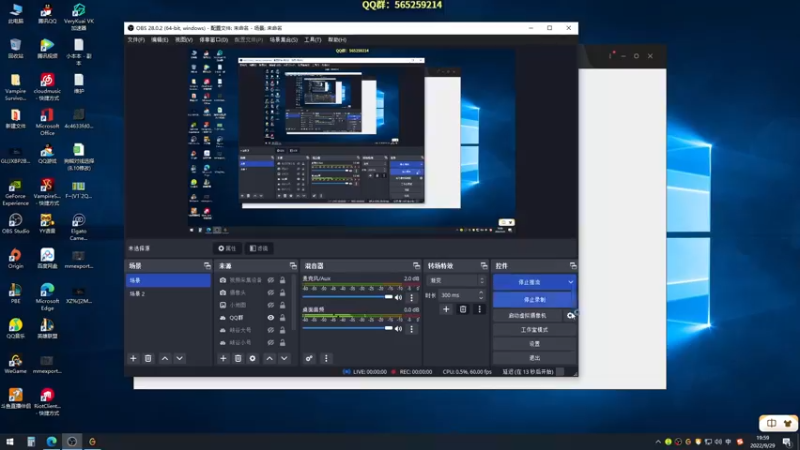Delete the selected scene with trash icon

click(x=148, y=358)
